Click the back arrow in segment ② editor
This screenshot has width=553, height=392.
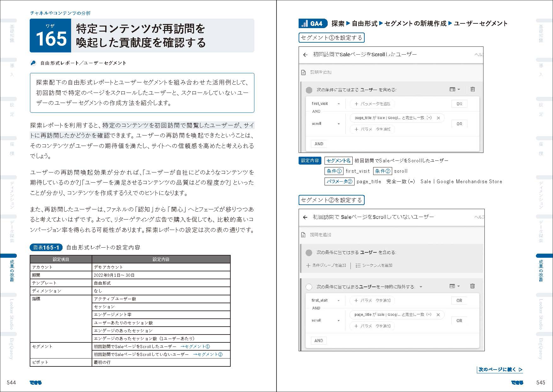(305, 217)
